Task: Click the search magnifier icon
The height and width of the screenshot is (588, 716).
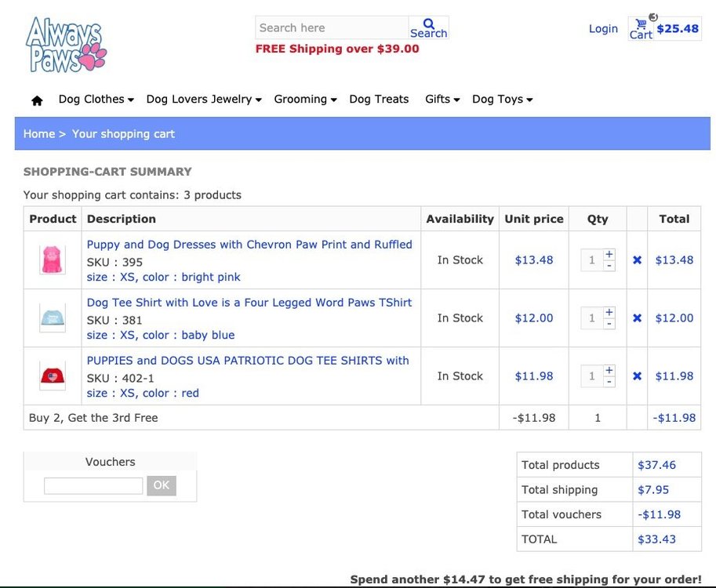Action: point(428,24)
